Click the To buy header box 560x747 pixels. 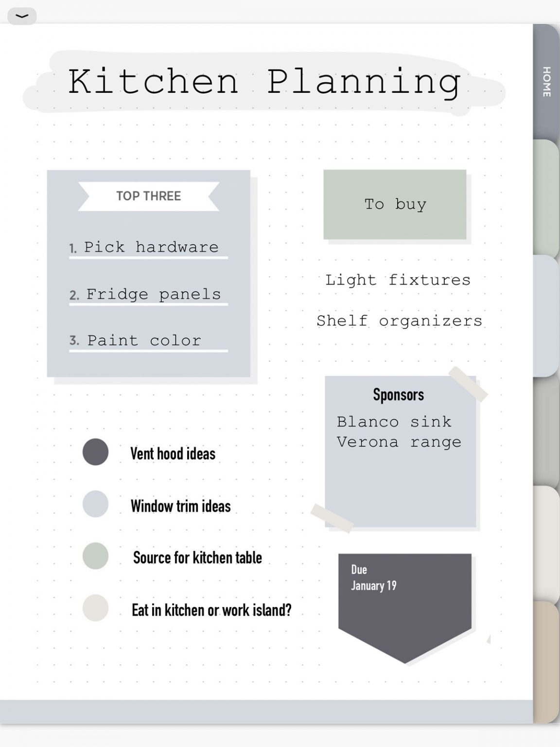coord(395,204)
